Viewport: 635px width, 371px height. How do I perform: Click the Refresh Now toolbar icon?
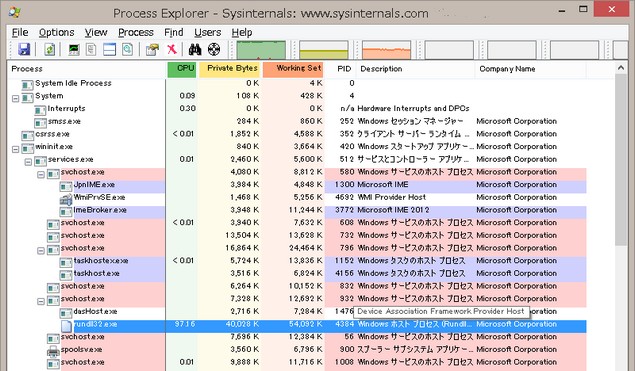(49, 49)
